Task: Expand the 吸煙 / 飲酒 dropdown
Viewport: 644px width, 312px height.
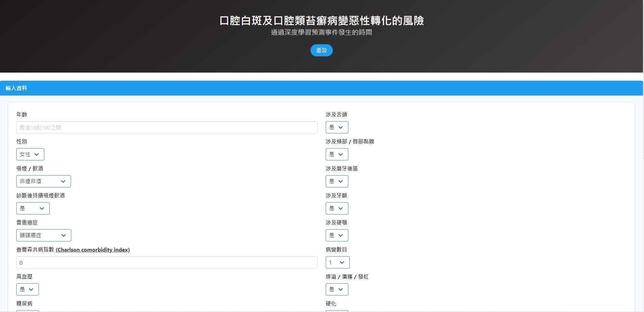Action: [x=43, y=181]
